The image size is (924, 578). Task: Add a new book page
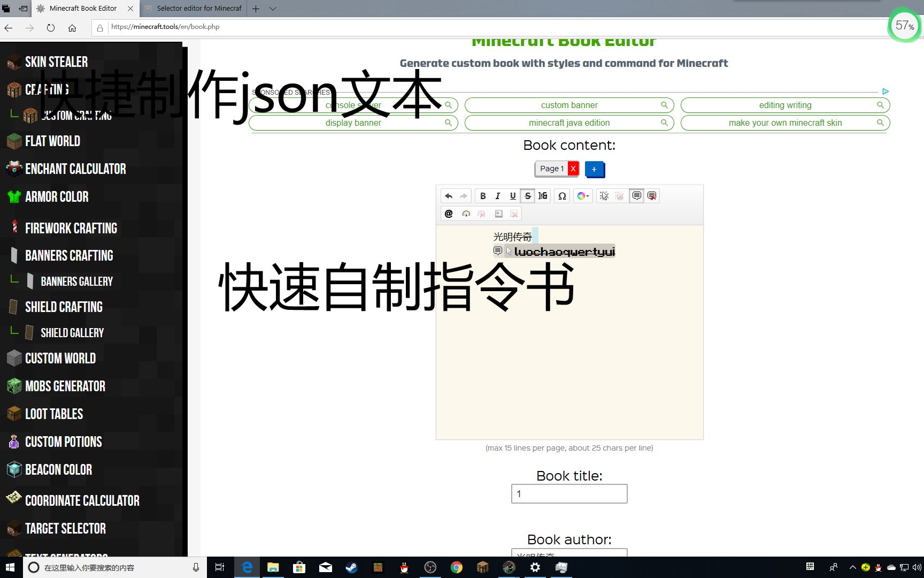click(594, 169)
